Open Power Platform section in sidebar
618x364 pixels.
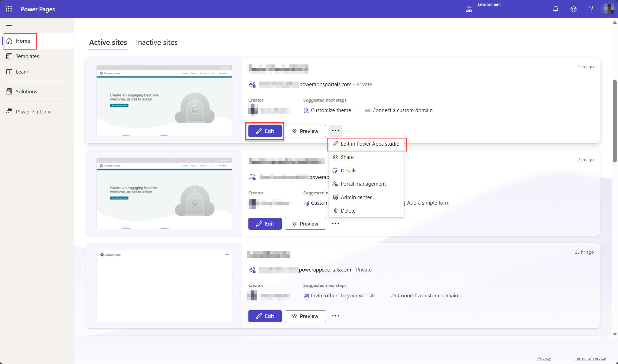(x=33, y=111)
